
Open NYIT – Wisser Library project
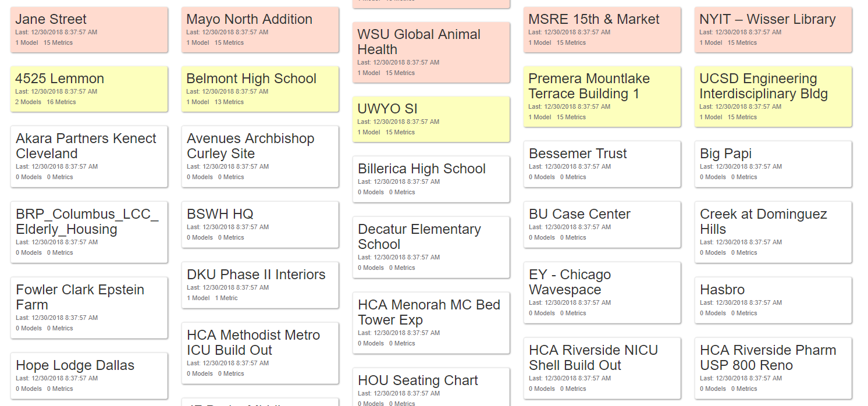pyautogui.click(x=773, y=29)
